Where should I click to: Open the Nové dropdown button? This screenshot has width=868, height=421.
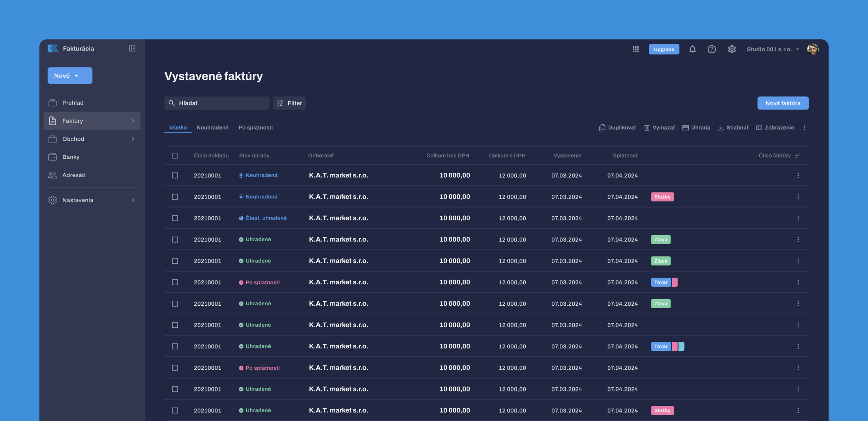point(70,76)
